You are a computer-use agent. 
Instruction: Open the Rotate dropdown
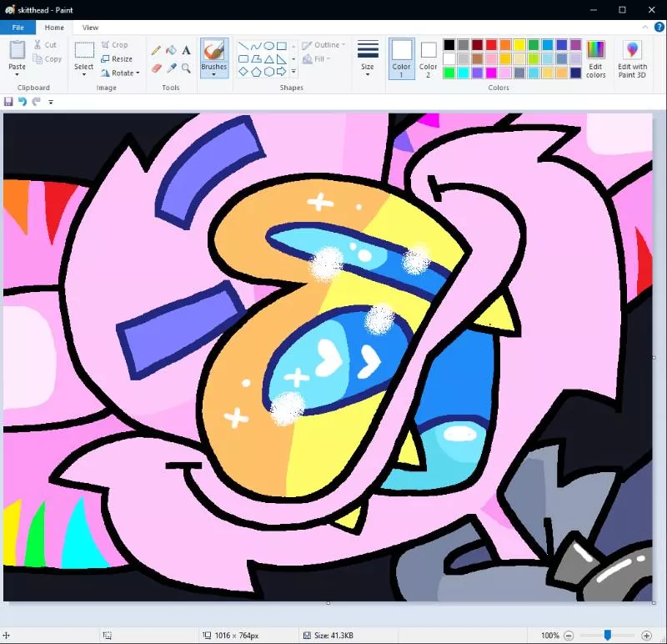coord(120,73)
